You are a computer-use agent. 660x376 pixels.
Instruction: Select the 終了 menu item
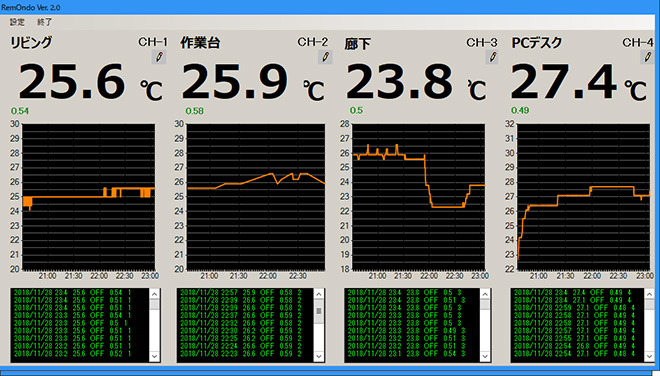click(45, 22)
